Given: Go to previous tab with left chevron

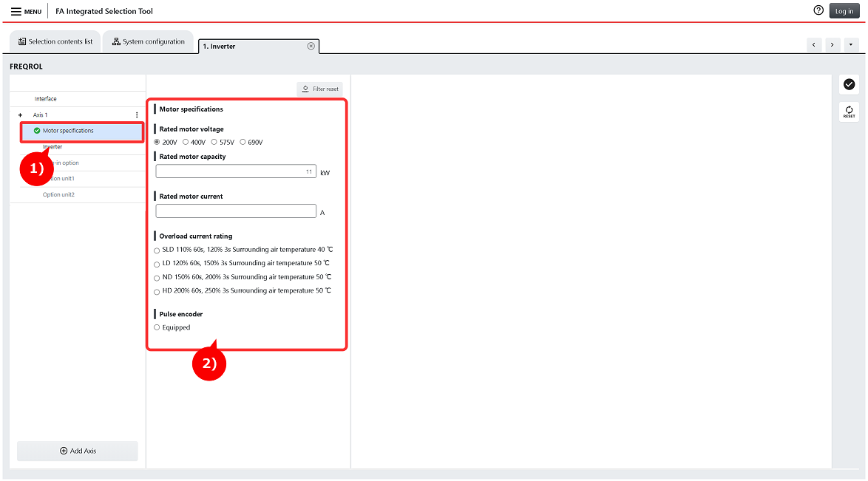Looking at the screenshot, I should pos(814,45).
